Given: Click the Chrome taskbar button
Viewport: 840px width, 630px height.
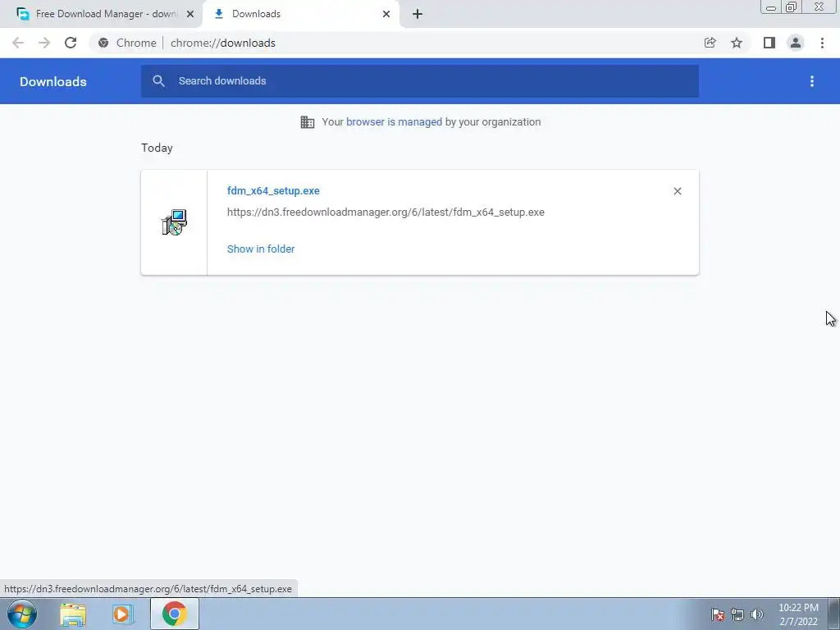Looking at the screenshot, I should click(x=174, y=614).
